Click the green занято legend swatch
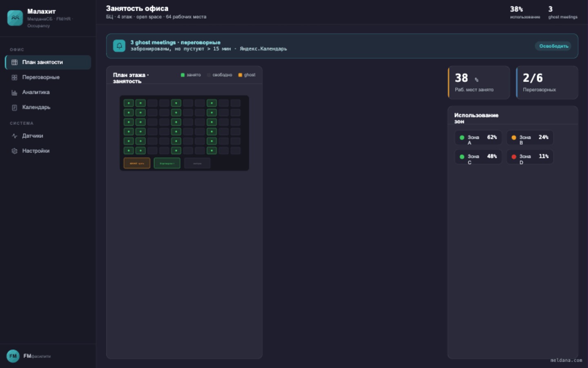Screen dimensions: 588x368 (x=183, y=75)
